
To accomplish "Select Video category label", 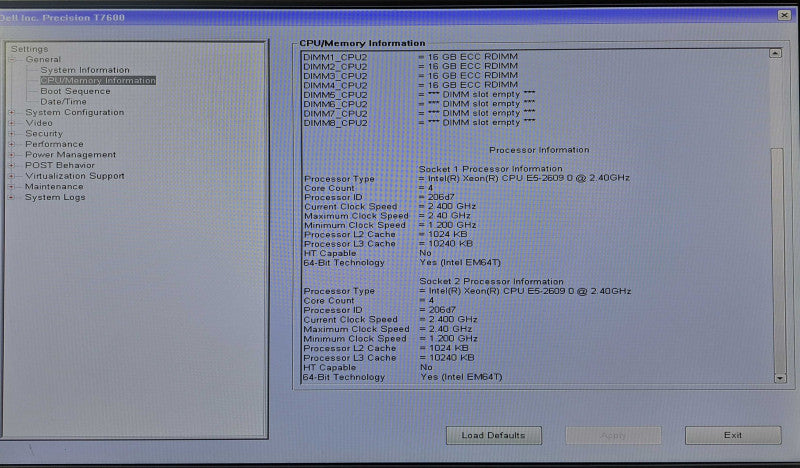I will point(39,123).
